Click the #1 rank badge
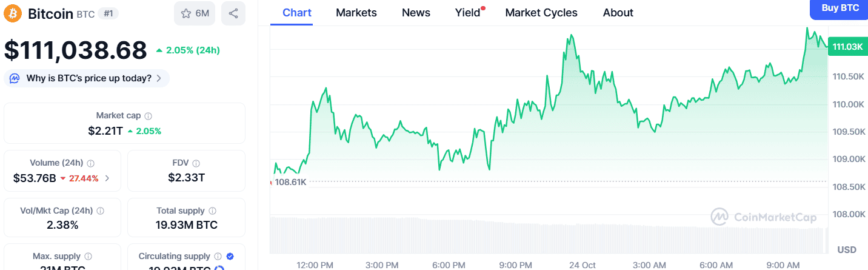This screenshot has width=868, height=270. point(109,14)
